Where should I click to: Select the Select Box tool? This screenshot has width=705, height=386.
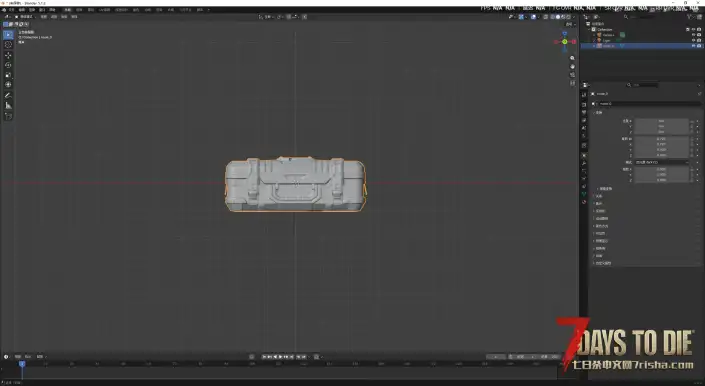(8, 35)
